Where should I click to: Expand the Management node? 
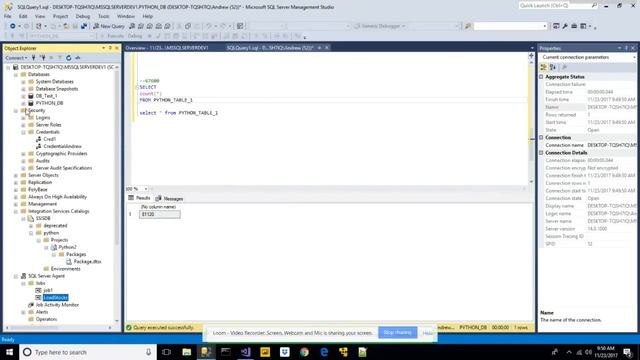(x=16, y=204)
